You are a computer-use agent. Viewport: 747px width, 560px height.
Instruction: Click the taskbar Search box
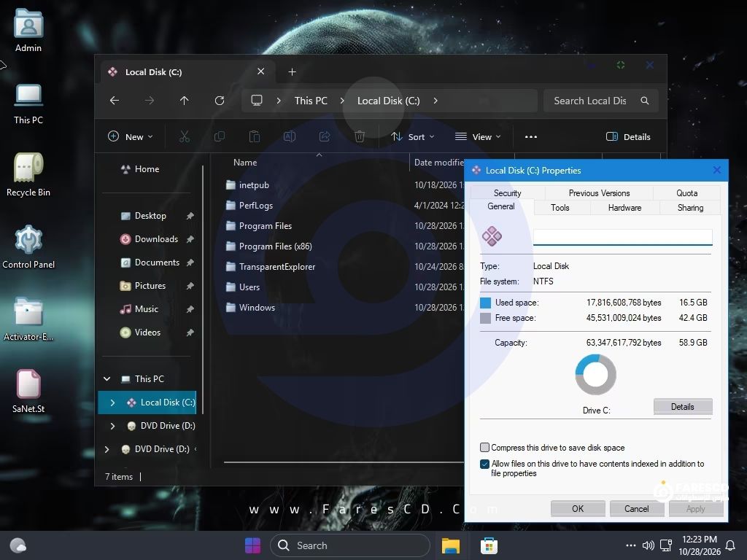click(x=349, y=545)
